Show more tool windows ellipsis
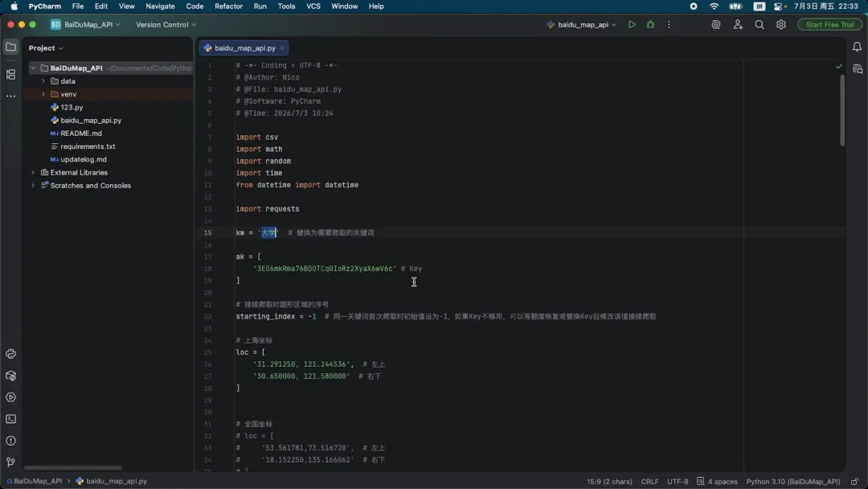Viewport: 868px width, 489px height. 10,96
